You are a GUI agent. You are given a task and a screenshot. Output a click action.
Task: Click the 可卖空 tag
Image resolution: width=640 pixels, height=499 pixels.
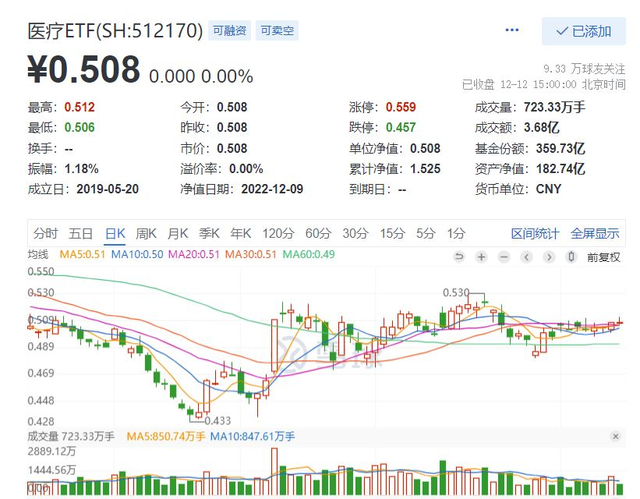[x=277, y=31]
